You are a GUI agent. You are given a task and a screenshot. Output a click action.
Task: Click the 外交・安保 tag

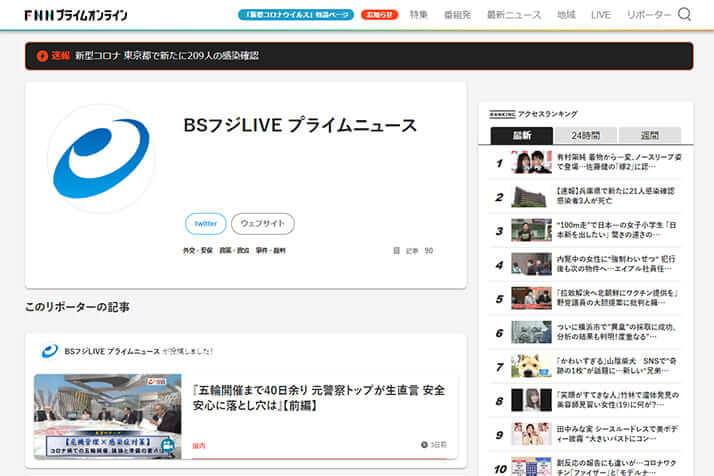click(x=198, y=251)
